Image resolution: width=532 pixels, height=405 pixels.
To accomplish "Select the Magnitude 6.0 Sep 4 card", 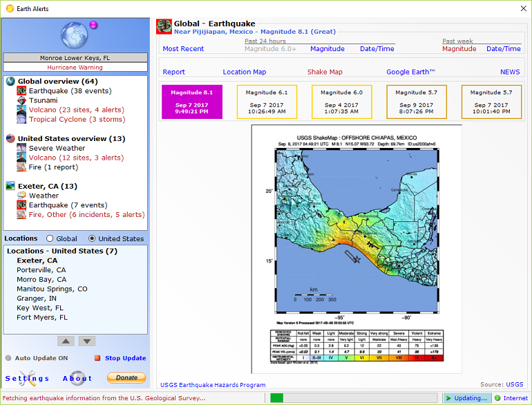I will [342, 102].
